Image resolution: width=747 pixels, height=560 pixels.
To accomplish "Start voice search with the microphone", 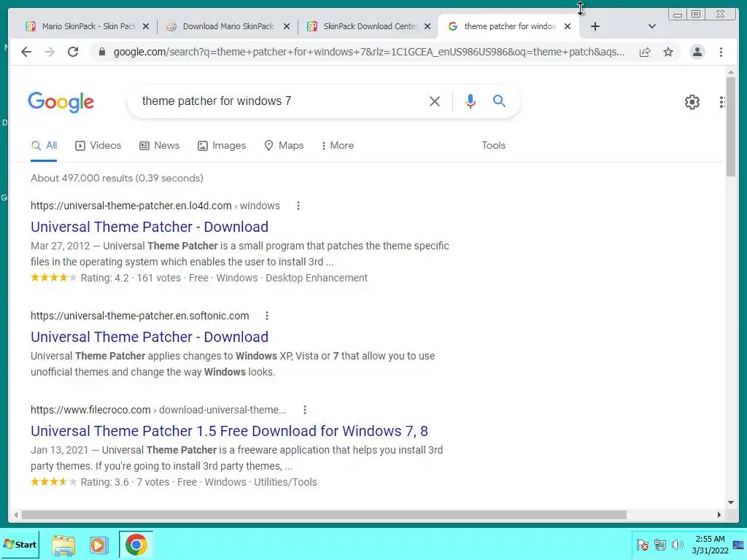I will [471, 101].
